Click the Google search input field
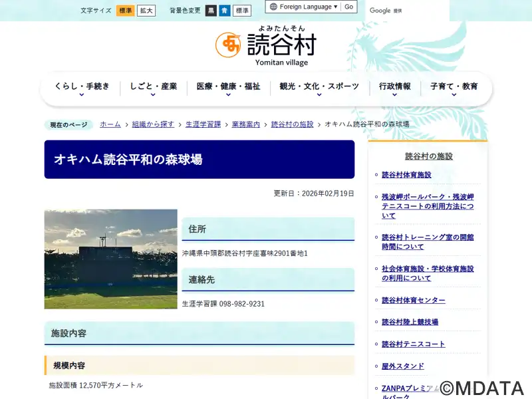The width and height of the screenshot is (532, 399). click(x=407, y=11)
